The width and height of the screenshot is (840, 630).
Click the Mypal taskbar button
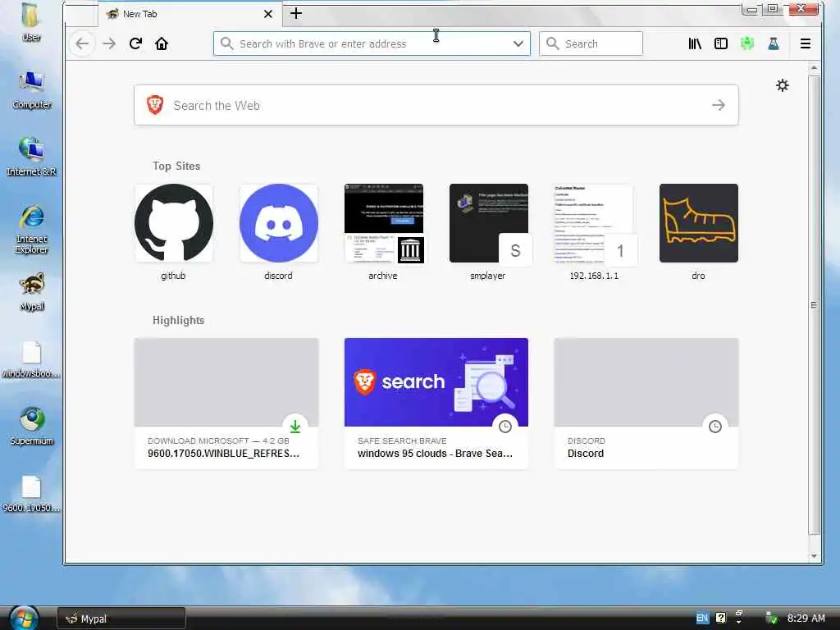(x=121, y=619)
